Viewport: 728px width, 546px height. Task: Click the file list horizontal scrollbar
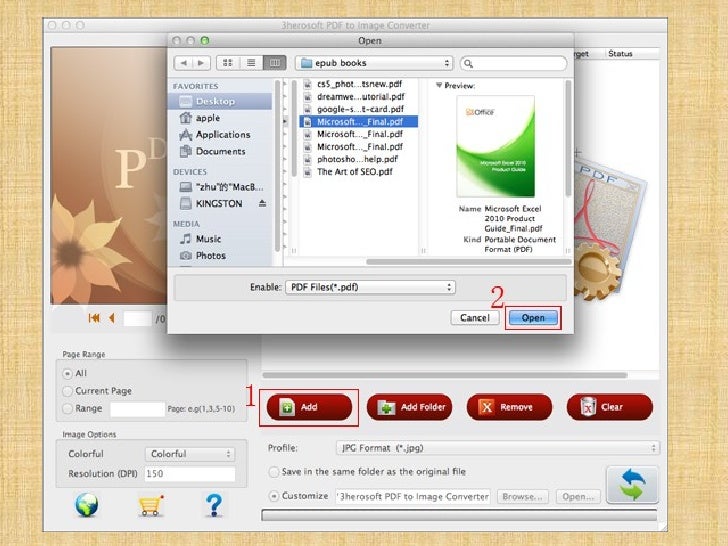[x=445, y=375]
